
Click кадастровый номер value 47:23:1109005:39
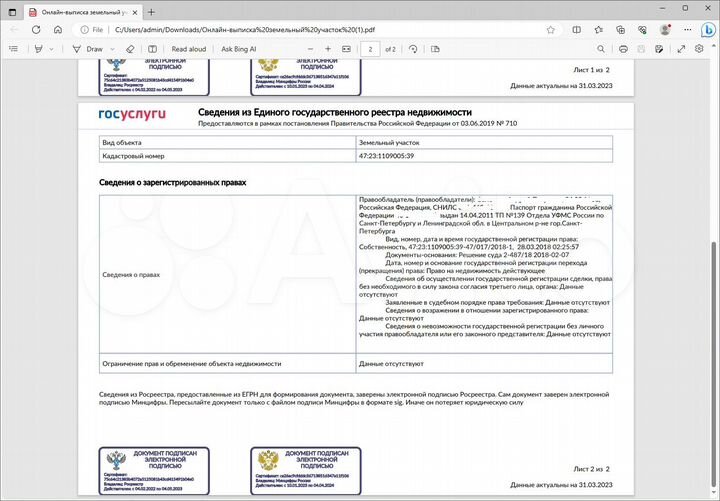386,156
